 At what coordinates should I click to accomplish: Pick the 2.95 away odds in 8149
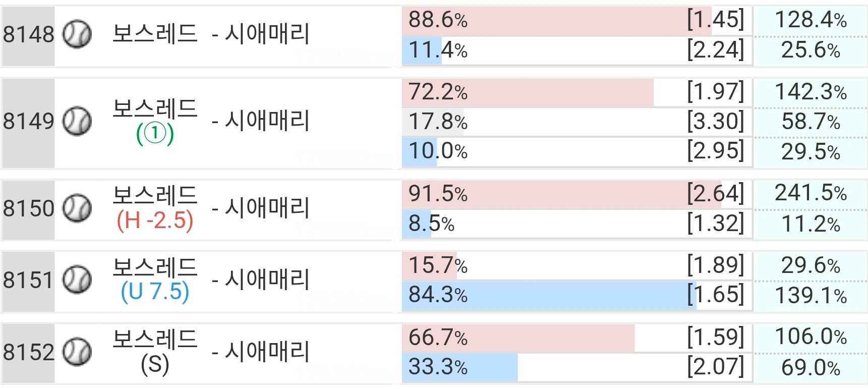point(715,151)
